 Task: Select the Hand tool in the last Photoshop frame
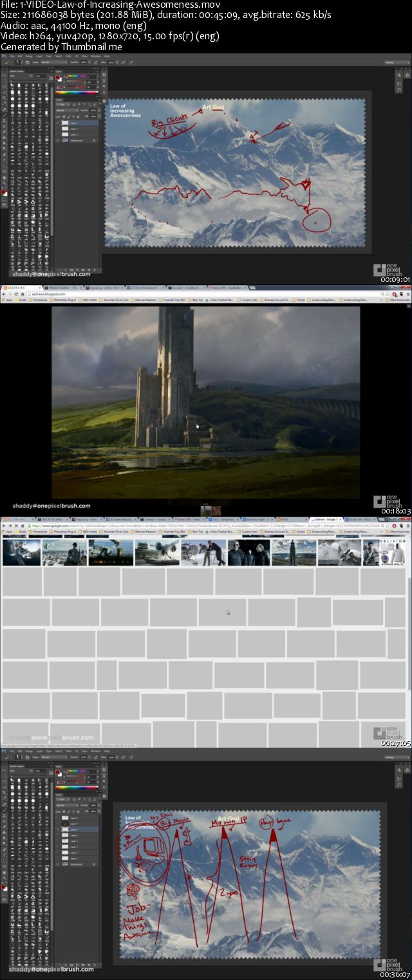tap(4, 873)
